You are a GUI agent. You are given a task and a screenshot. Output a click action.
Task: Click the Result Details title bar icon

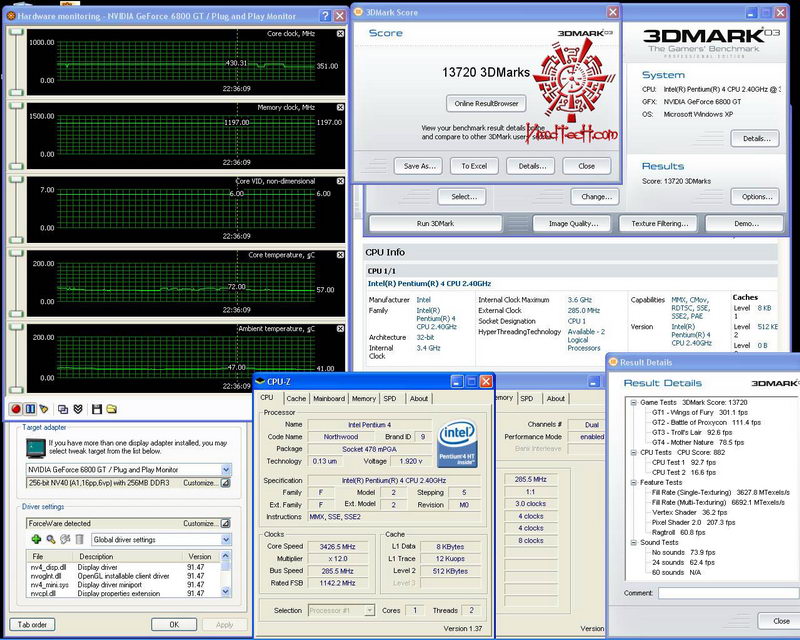click(x=613, y=362)
